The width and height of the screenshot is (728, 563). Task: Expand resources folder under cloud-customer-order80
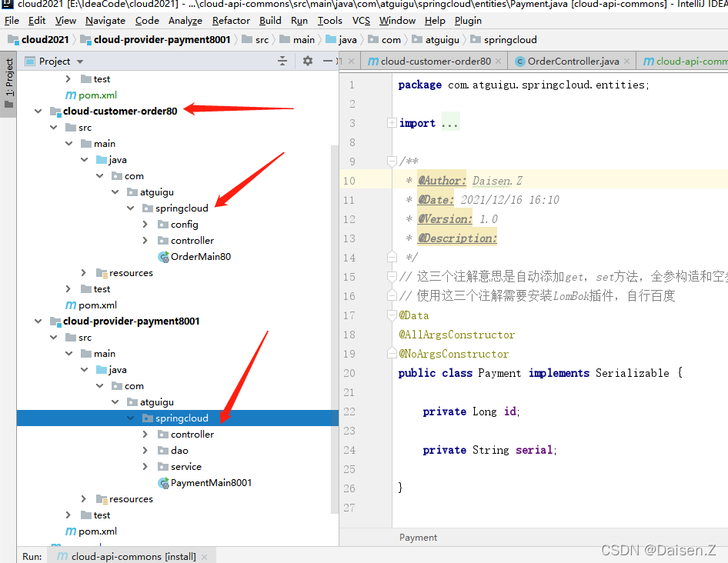click(x=84, y=273)
